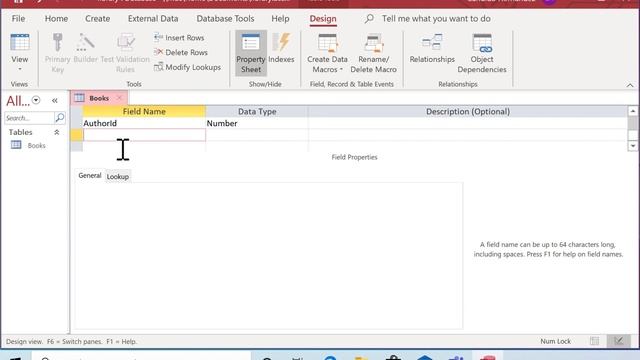Collapse the navigation pane with the double-arrow
Image resolution: width=640 pixels, height=360 pixels.
[55, 100]
